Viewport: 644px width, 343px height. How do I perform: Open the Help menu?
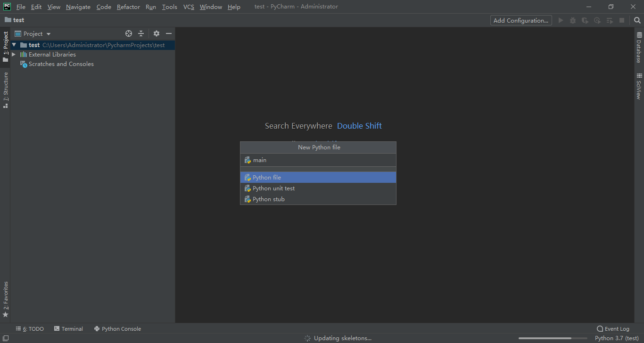[234, 7]
